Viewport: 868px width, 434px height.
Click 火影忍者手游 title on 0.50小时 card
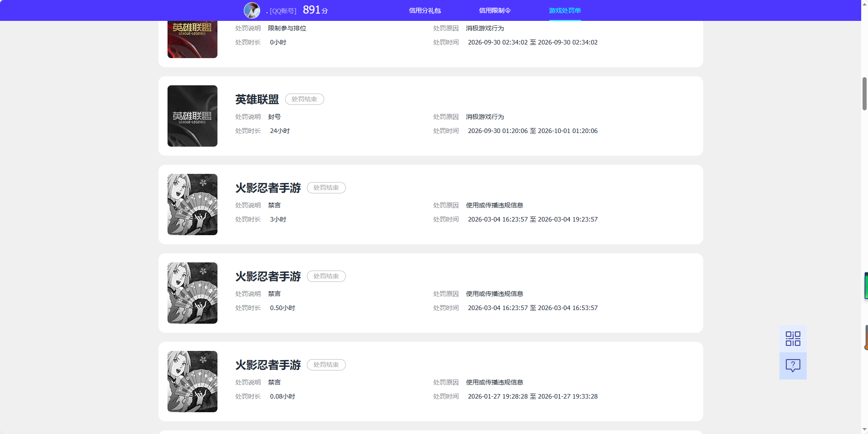268,276
